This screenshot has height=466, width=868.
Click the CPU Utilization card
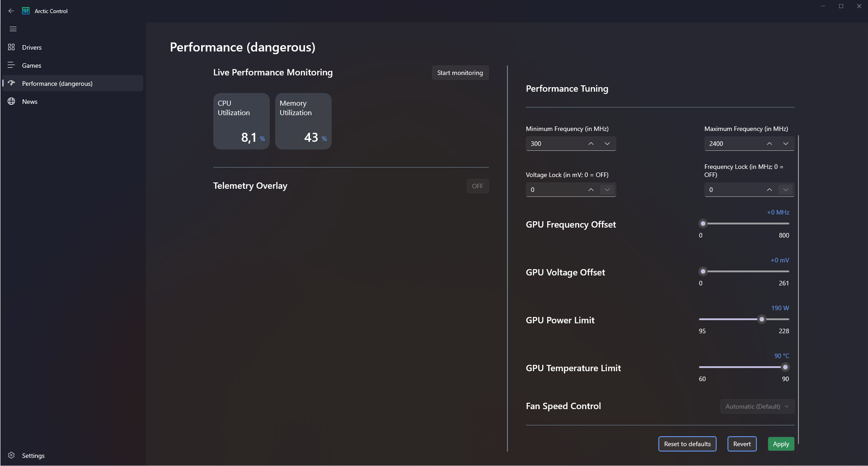241,121
